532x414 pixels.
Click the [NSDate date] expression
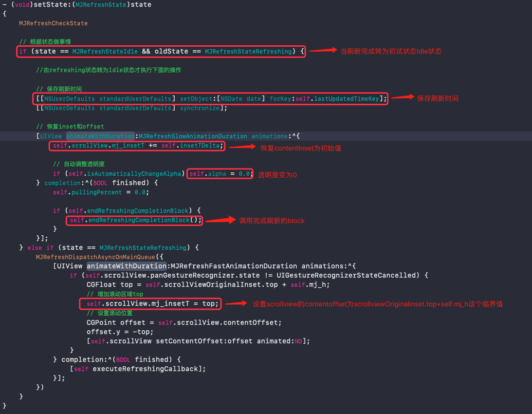click(x=241, y=99)
